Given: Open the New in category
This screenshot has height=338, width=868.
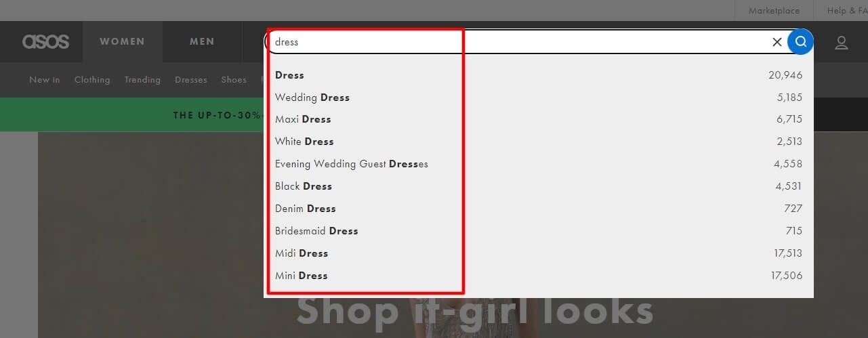Looking at the screenshot, I should (x=45, y=80).
